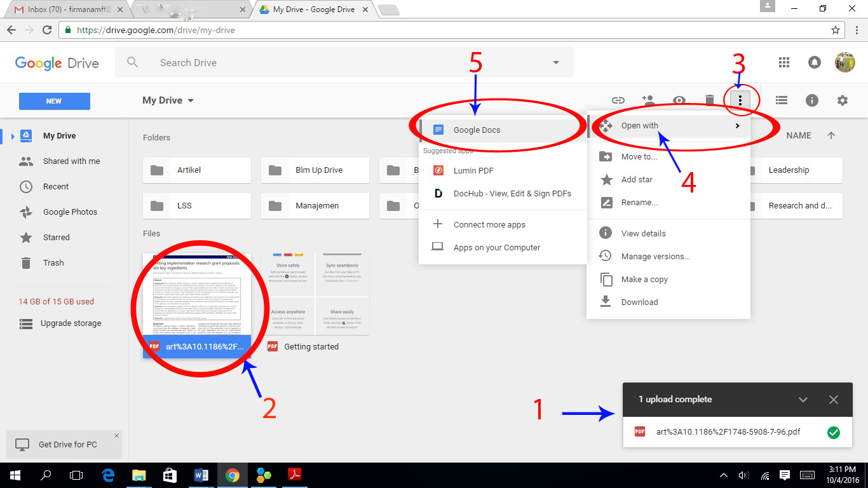Click the preview eye icon

[679, 100]
